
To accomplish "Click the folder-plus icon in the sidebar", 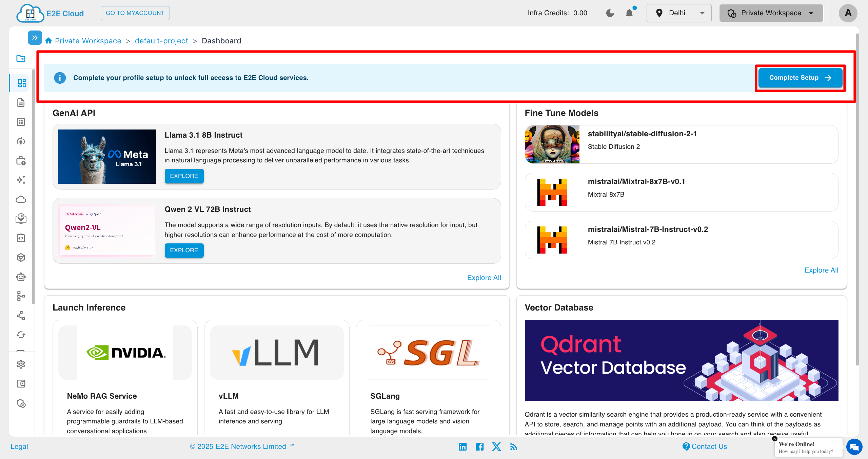I will pyautogui.click(x=21, y=59).
